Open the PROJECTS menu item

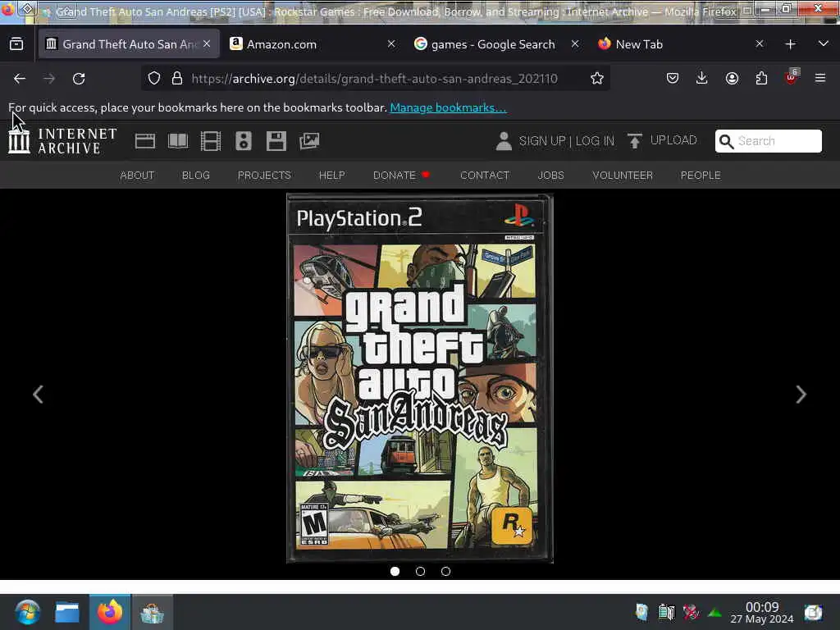(264, 176)
